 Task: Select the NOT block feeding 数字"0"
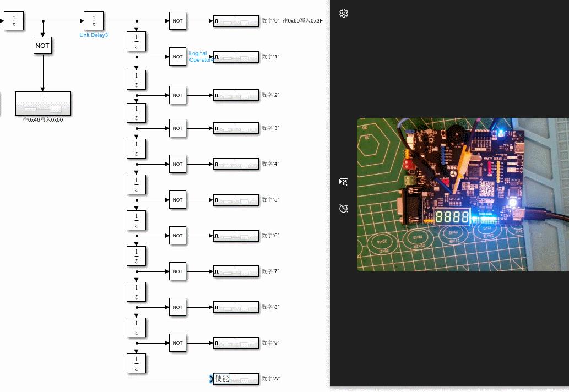[x=177, y=20]
